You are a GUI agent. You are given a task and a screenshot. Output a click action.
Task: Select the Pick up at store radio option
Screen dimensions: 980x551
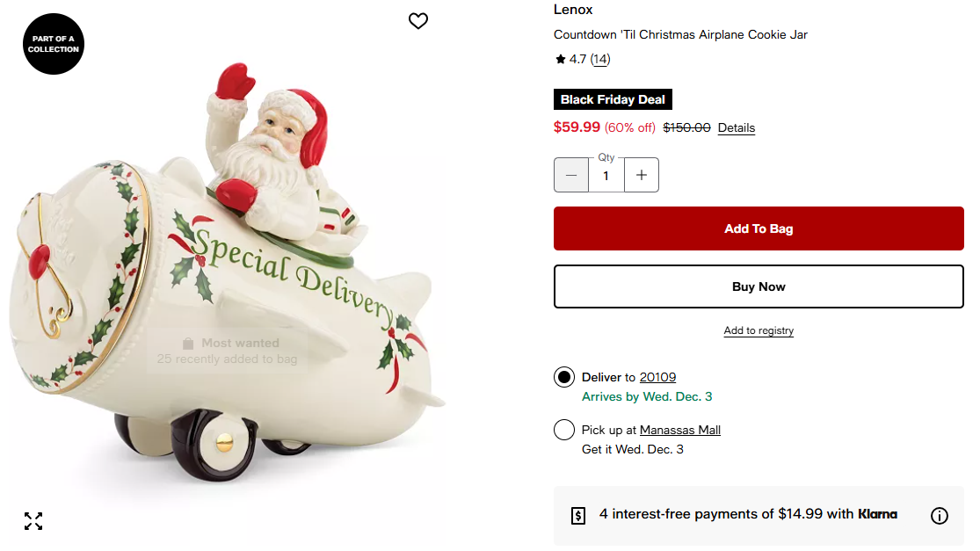pos(564,431)
